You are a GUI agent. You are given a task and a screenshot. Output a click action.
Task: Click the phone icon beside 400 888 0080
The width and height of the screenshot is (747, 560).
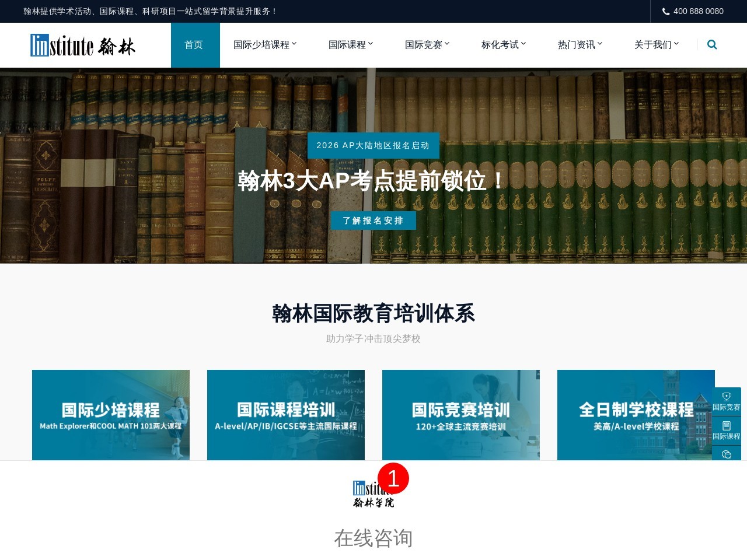point(666,11)
